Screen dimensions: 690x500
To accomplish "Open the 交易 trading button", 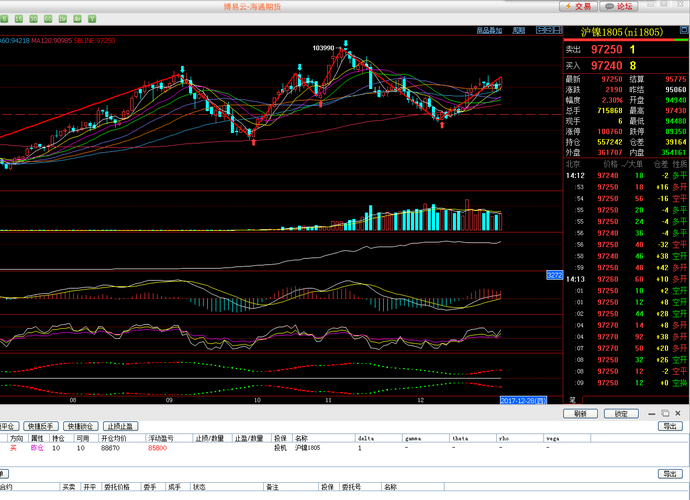I will point(578,6).
